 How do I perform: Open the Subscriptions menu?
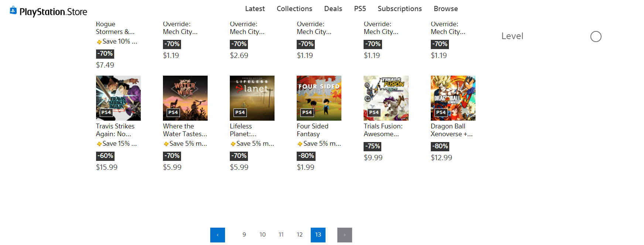pos(399,8)
